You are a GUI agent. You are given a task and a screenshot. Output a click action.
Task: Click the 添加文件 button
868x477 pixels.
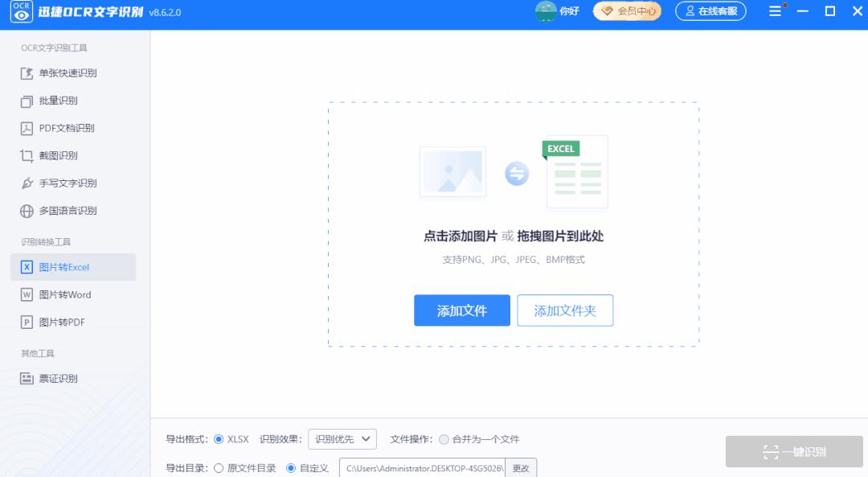pos(462,310)
